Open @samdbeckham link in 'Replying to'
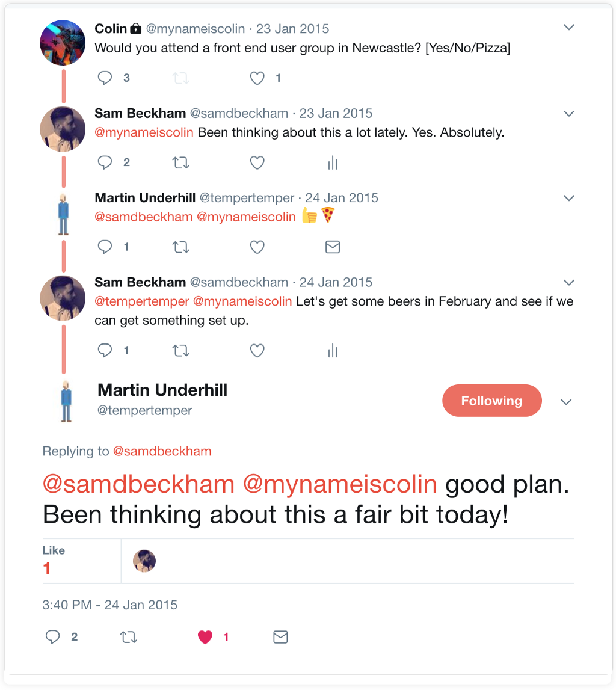This screenshot has height=690, width=616. [162, 451]
